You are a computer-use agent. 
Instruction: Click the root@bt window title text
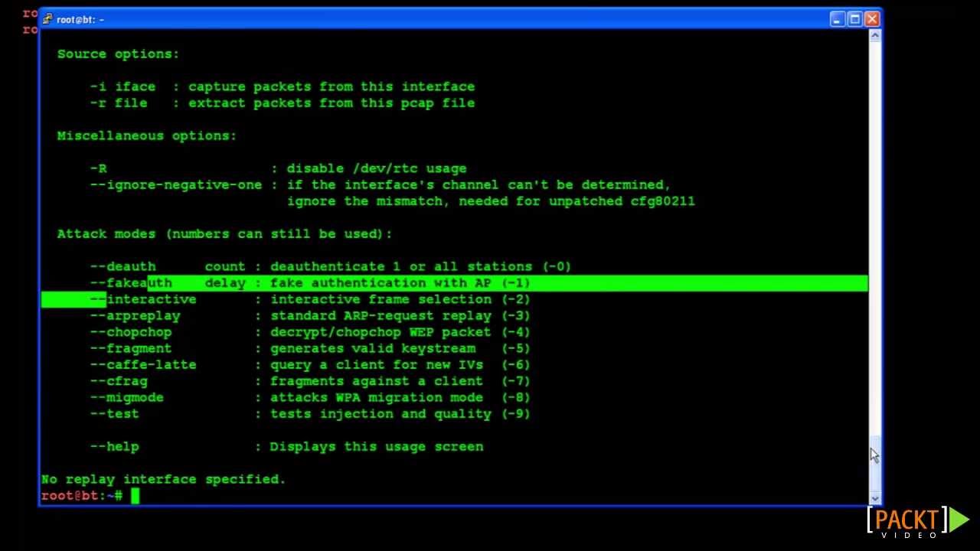(80, 20)
